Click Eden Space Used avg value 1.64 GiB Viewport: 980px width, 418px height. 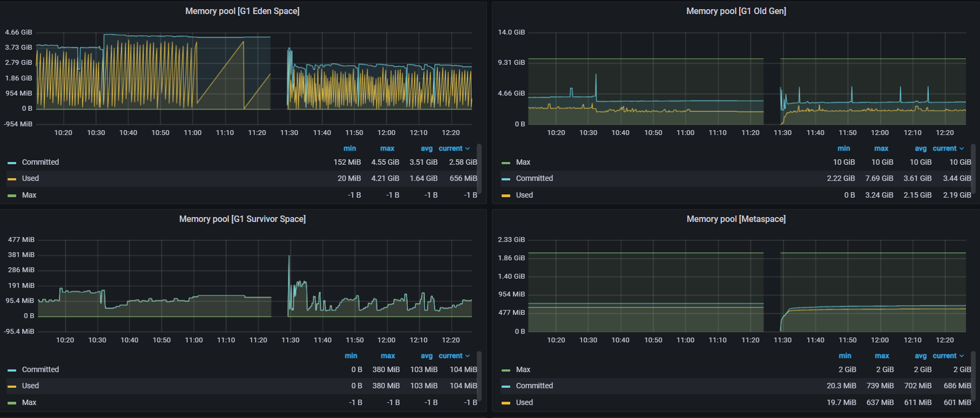[x=423, y=178]
